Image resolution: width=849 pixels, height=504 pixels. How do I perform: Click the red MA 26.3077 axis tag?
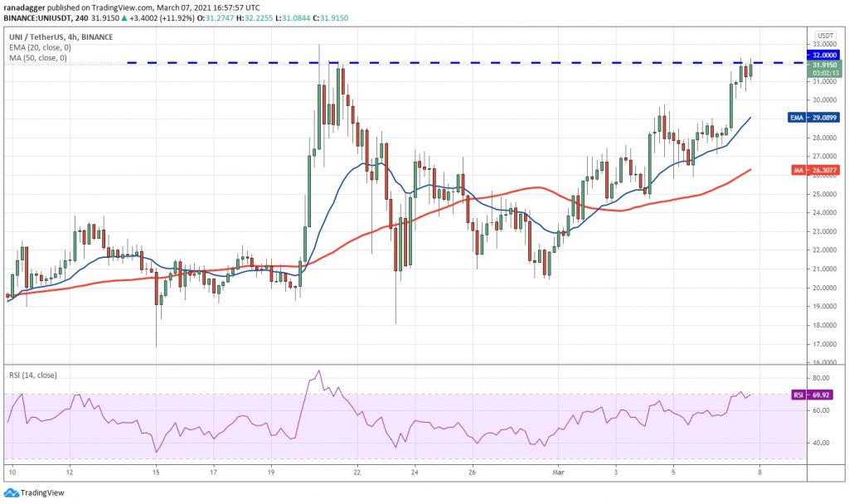click(x=816, y=170)
